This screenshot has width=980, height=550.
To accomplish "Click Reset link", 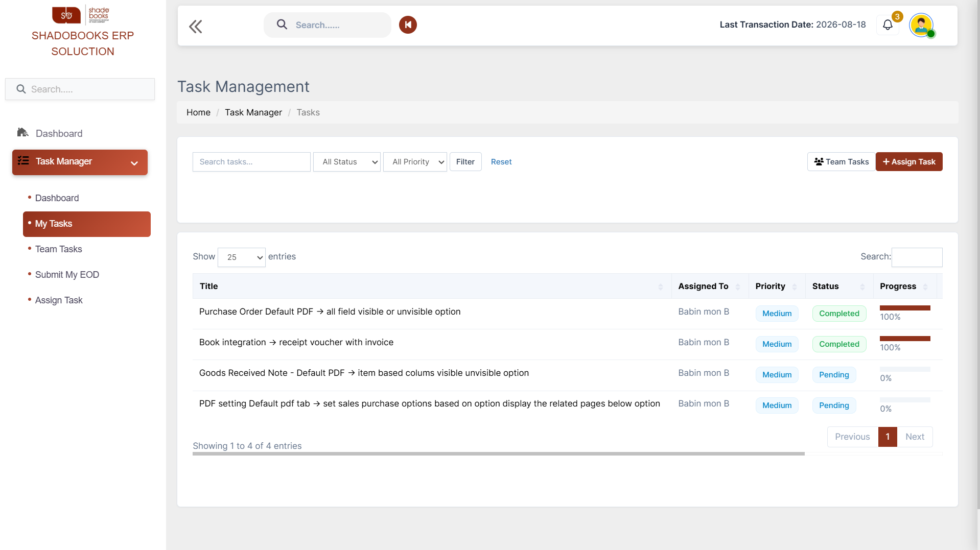I will (501, 162).
